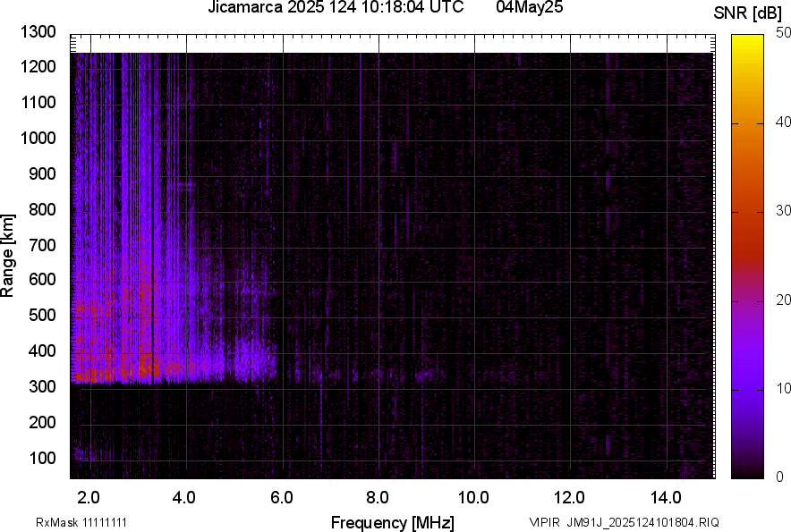Screen dimensions: 791x532
Task: Click the file name "JM91J_2025124101804.RIQ"
Action: tap(642, 522)
